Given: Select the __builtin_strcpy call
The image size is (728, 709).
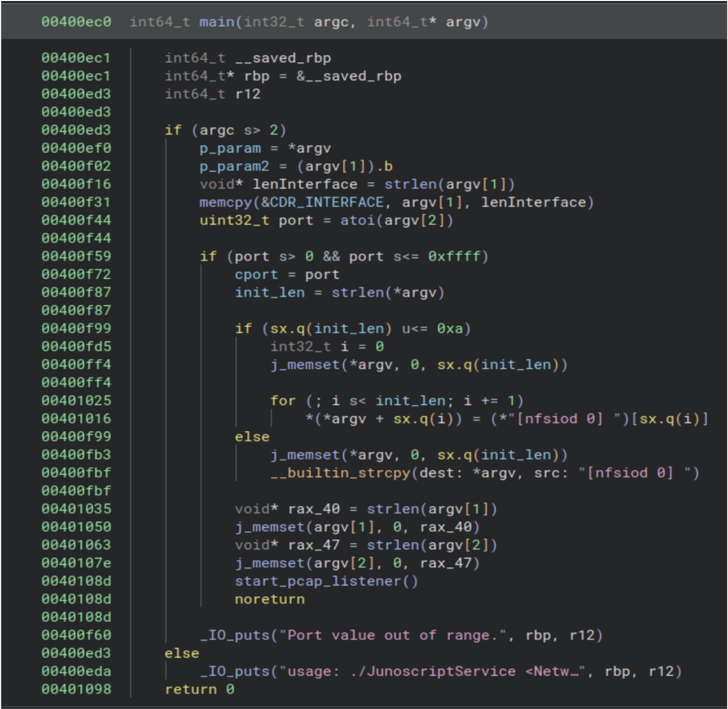Looking at the screenshot, I should (x=340, y=473).
